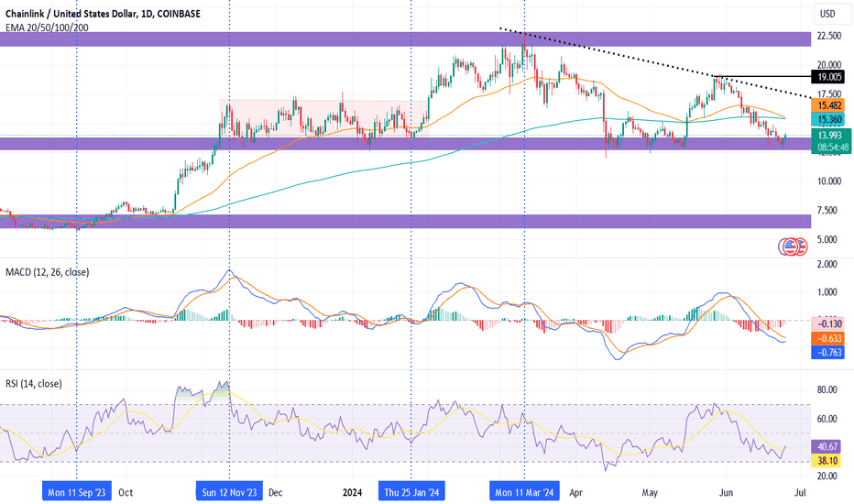This screenshot has height=504, width=854.
Task: Click the MACD (12, 26, close) indicator label
Action: (48, 272)
